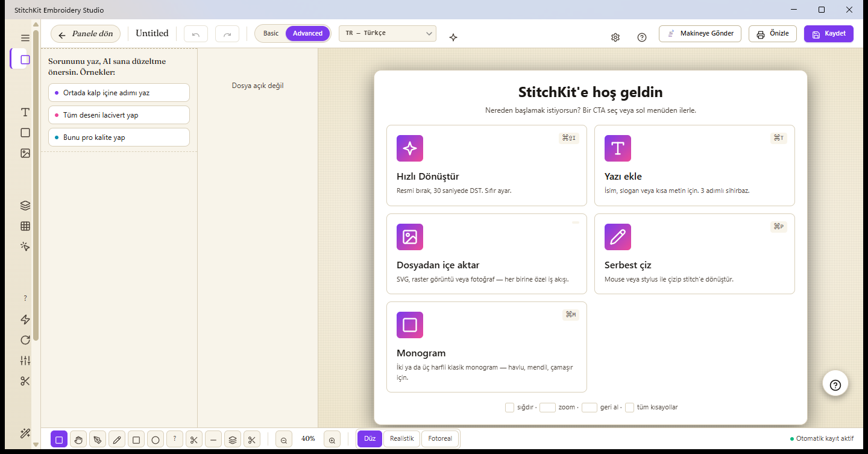Open the sliders adjustment icon in the left sidebar

pyautogui.click(x=25, y=361)
